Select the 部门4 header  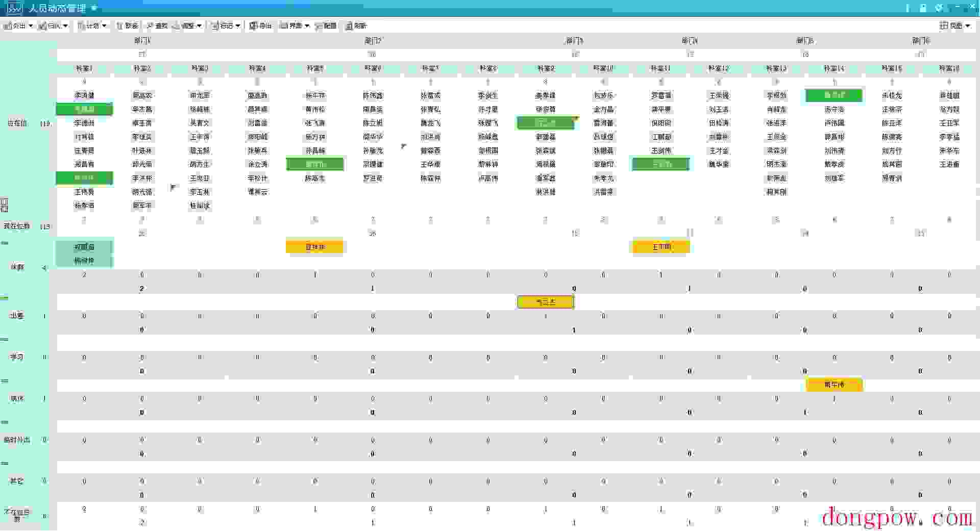pos(690,40)
